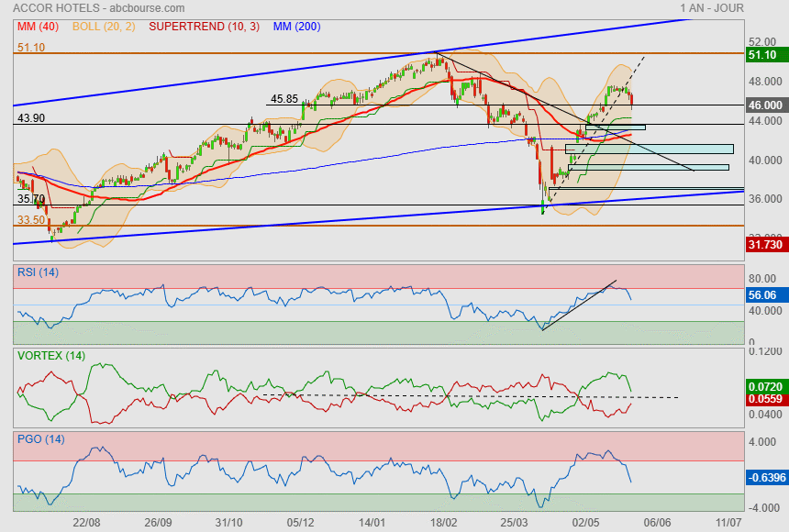Click the RSI 40.000 axis value
This screenshot has width=789, height=532.
tap(765, 311)
